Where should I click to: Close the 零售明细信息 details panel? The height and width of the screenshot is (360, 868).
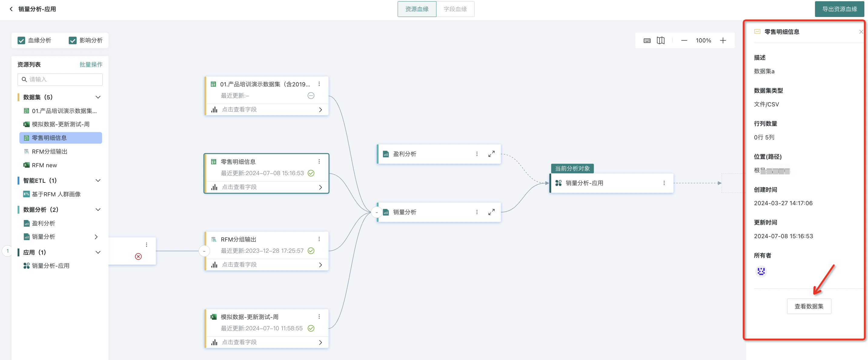click(x=861, y=32)
